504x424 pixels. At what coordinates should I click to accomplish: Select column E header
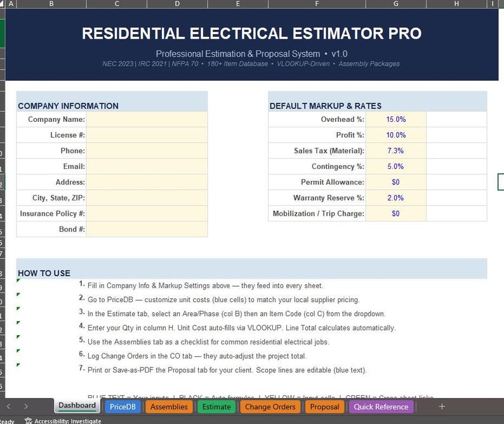pos(238,4)
